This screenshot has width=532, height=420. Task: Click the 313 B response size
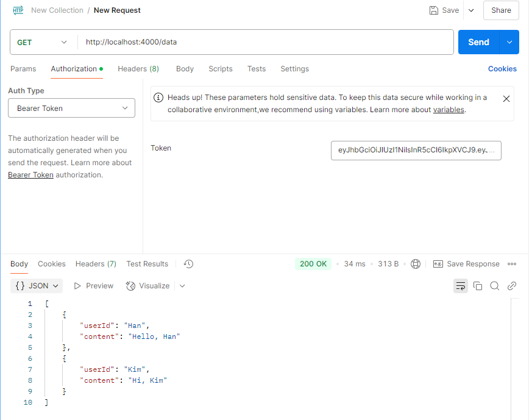[388, 264]
